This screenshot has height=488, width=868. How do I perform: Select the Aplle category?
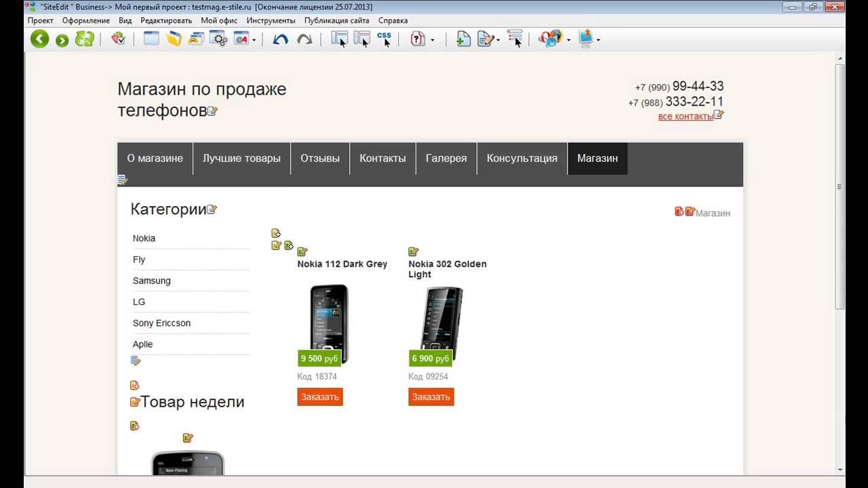pyautogui.click(x=143, y=344)
